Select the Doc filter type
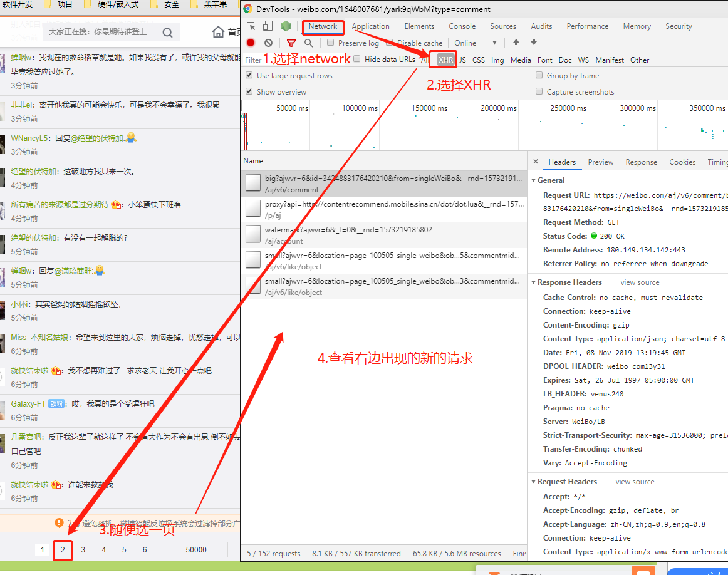 (x=565, y=60)
